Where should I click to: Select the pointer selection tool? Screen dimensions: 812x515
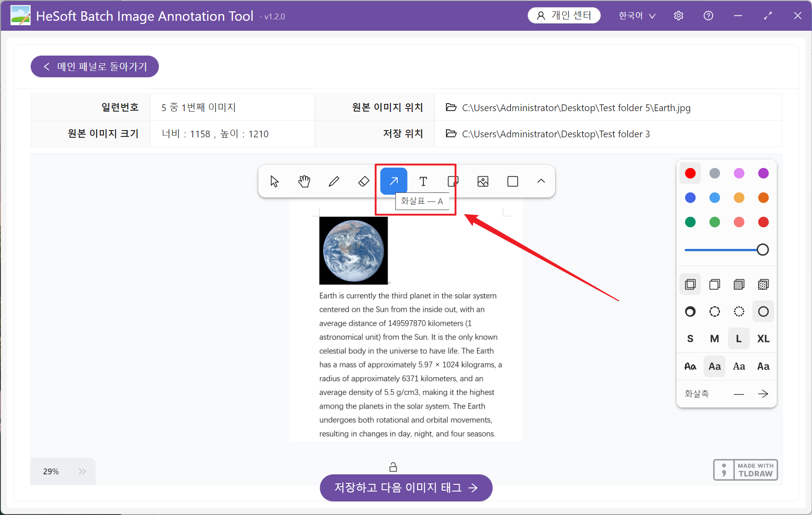[274, 181]
